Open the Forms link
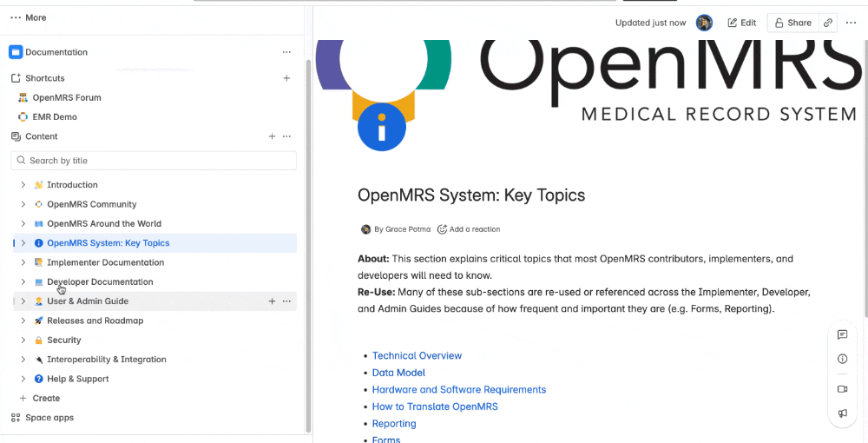 point(386,440)
